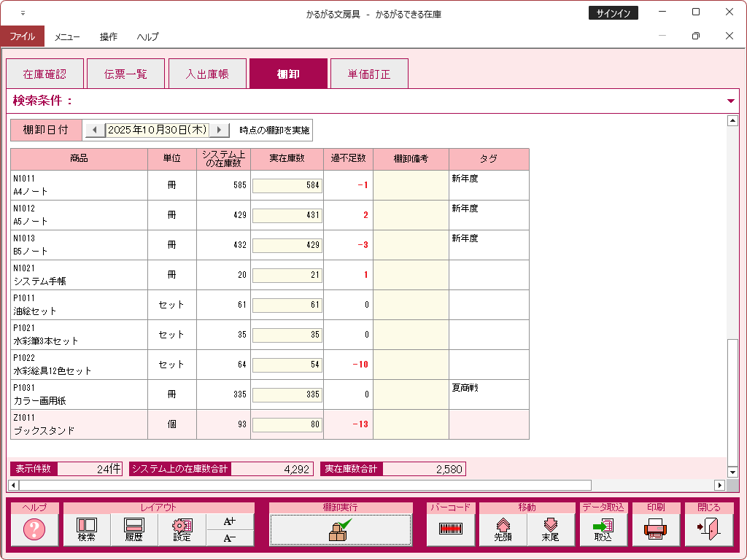747x560 pixels.
Task: Run 棚卸実行 stocktaking button
Action: coord(340,530)
